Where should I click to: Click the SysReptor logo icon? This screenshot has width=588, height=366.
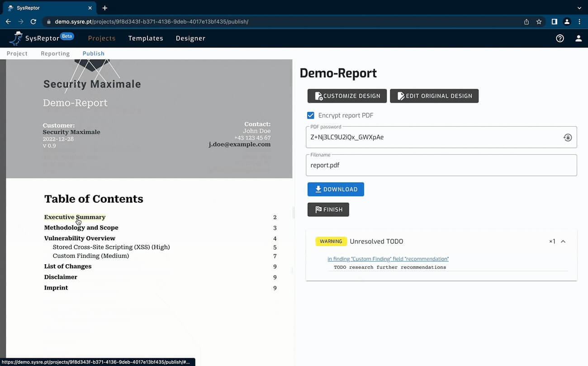coord(15,38)
